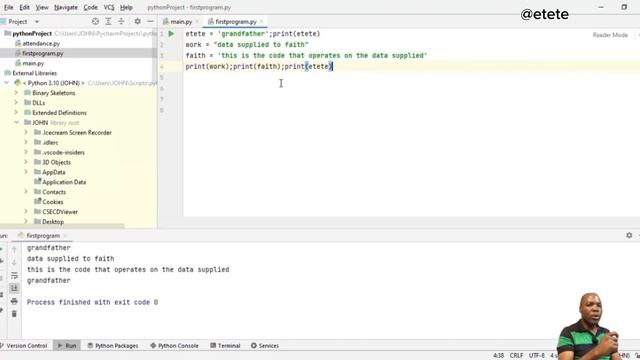Screen dimensions: 640x360
Task: Select main.py in the project tree
Action: [x=33, y=63]
